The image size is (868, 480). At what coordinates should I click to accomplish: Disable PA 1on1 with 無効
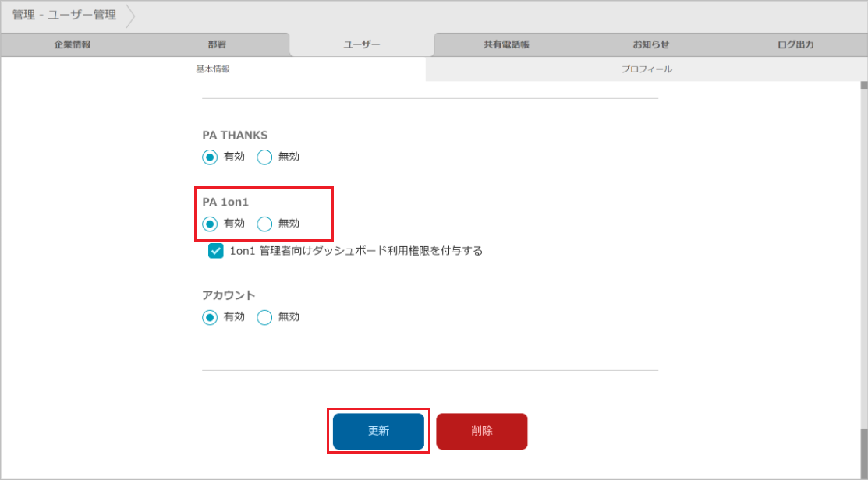point(264,224)
